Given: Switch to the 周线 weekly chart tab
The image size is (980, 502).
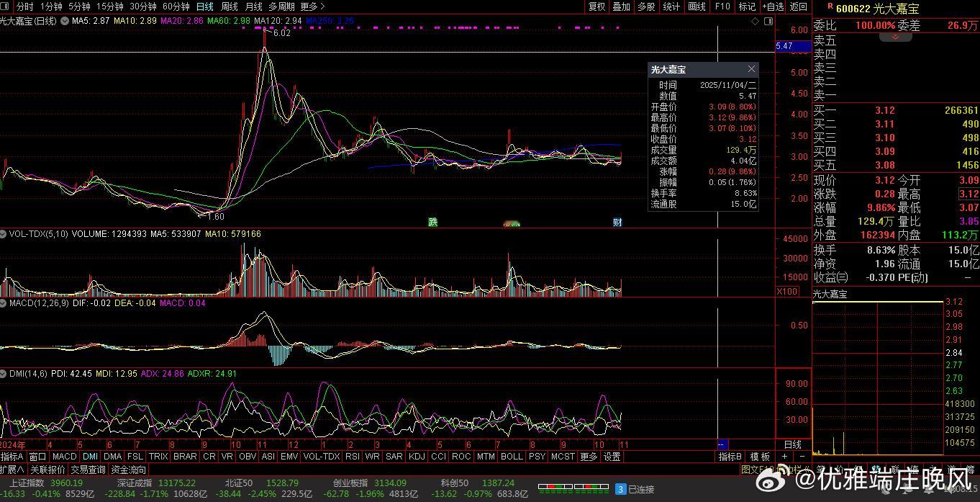Looking at the screenshot, I should click(229, 6).
